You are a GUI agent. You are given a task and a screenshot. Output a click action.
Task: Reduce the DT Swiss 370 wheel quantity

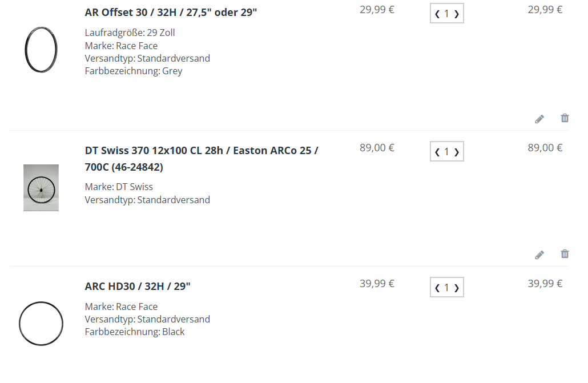(x=437, y=152)
